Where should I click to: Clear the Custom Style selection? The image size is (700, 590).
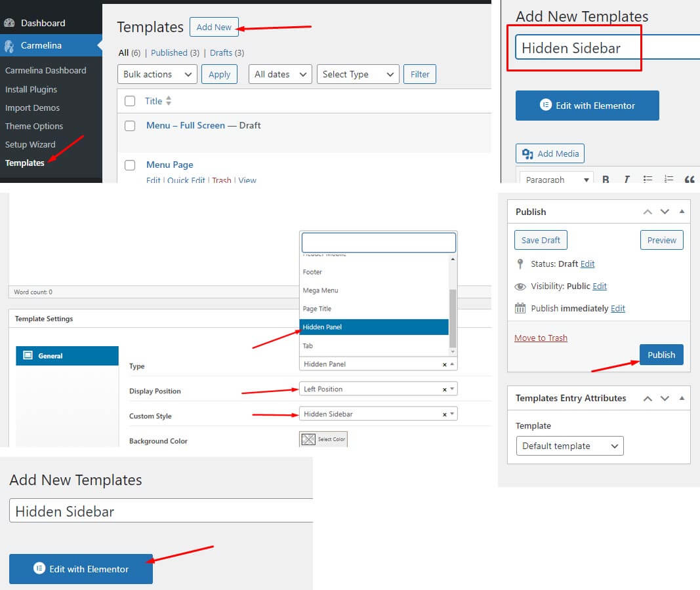pos(444,414)
